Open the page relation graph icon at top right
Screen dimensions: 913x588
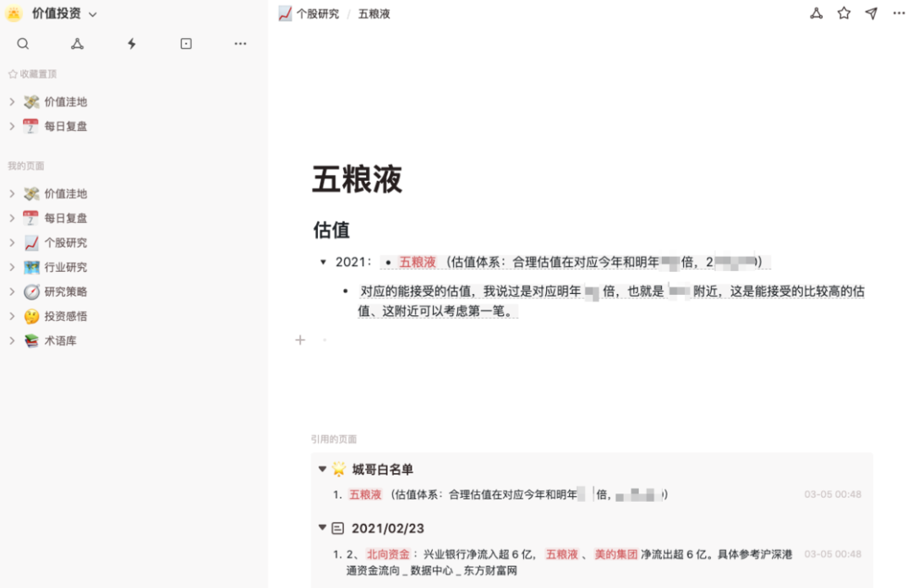click(x=816, y=14)
